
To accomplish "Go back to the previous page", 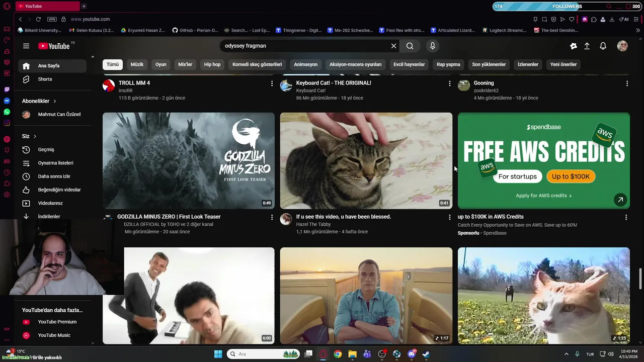I will (20, 19).
